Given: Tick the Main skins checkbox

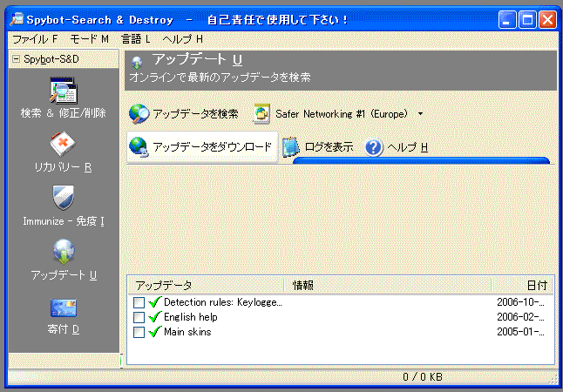Looking at the screenshot, I should [139, 332].
